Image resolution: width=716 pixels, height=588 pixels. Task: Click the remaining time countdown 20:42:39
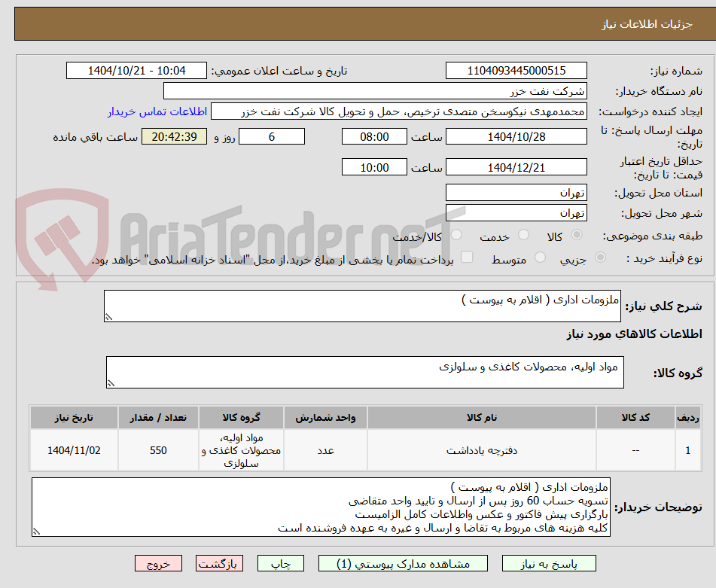pyautogui.click(x=174, y=137)
